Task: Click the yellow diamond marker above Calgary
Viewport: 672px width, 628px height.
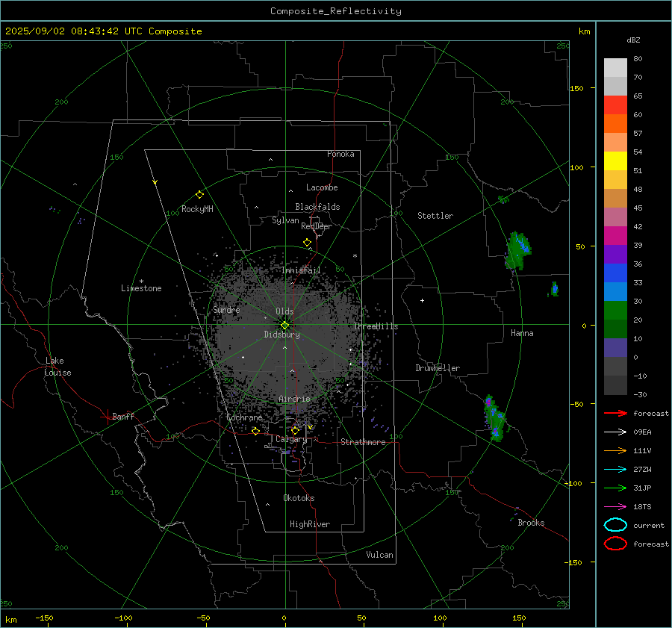Action: (x=295, y=430)
